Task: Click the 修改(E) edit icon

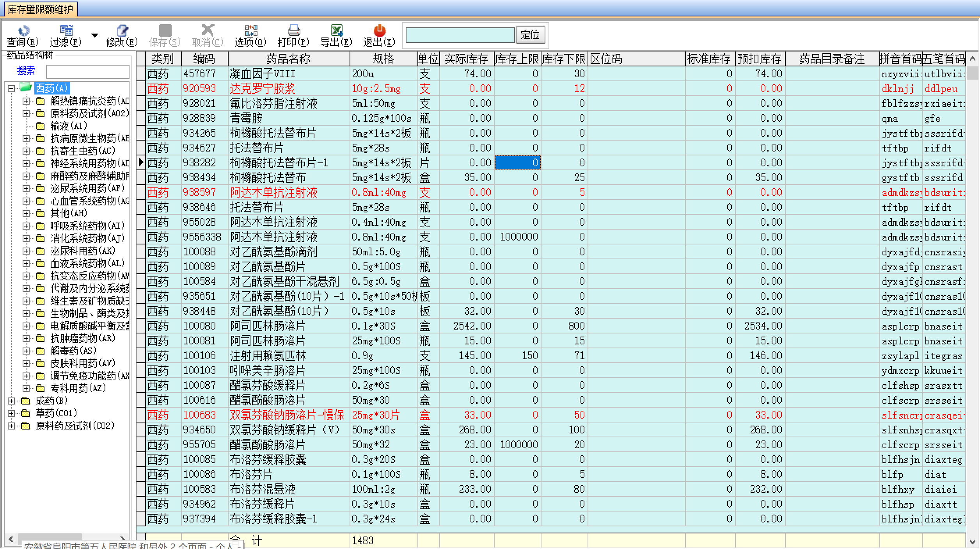Action: point(122,30)
